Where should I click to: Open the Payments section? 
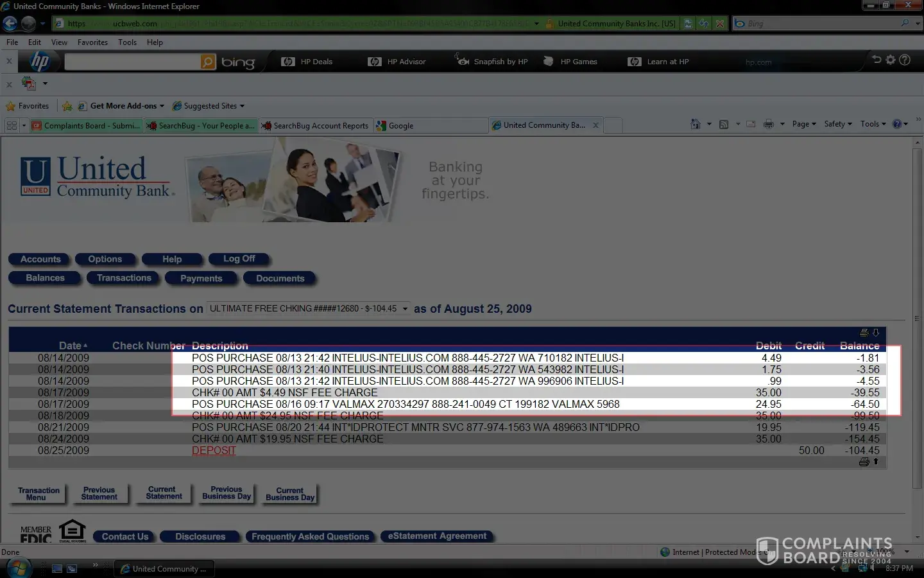coord(201,279)
